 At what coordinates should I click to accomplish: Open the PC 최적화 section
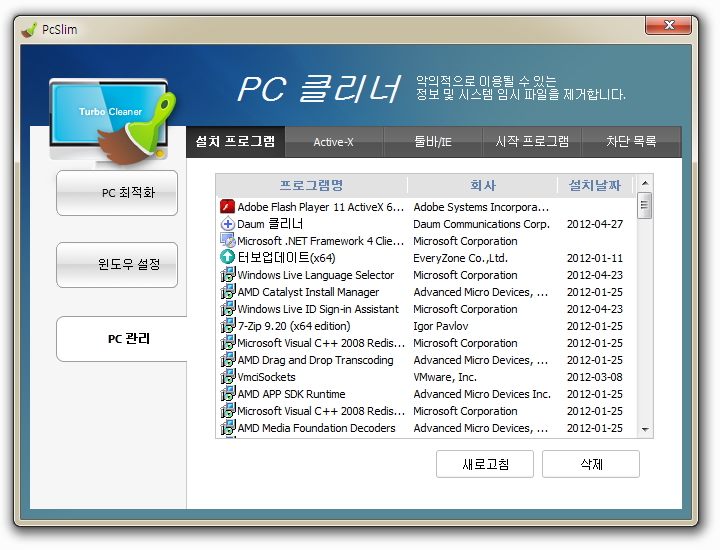[x=117, y=193]
